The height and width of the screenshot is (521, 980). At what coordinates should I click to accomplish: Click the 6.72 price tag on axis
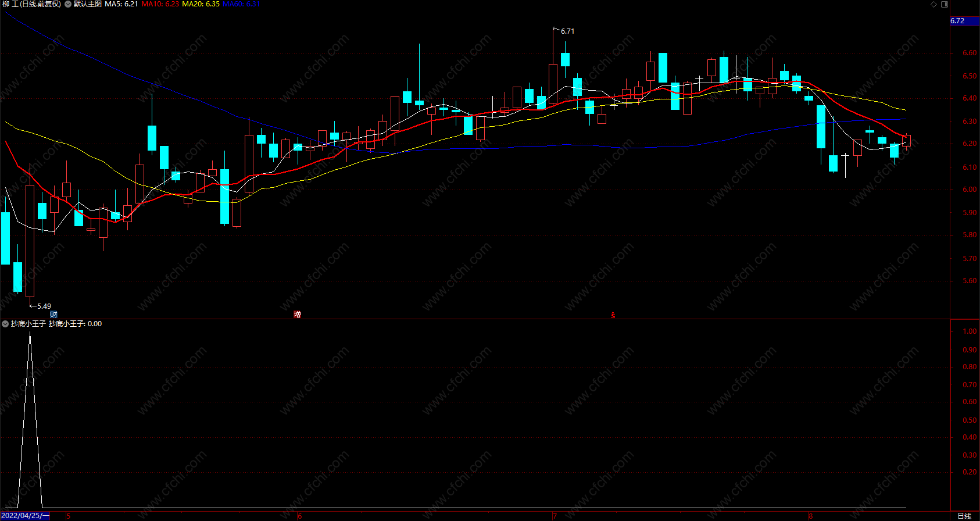pyautogui.click(x=964, y=21)
